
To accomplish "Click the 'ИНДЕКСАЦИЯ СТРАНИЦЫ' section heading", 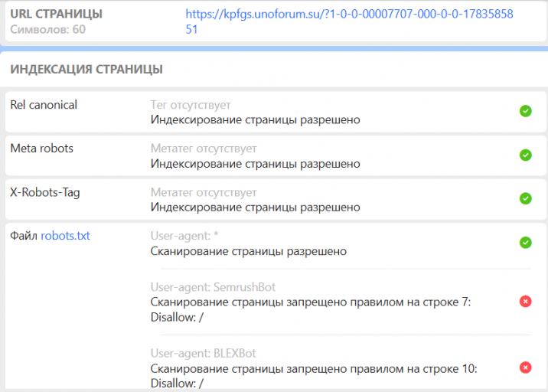I will click(x=86, y=69).
